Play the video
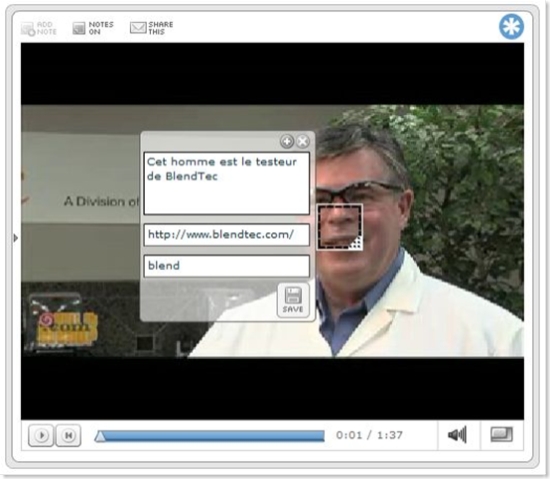This screenshot has width=550, height=479. click(x=41, y=436)
